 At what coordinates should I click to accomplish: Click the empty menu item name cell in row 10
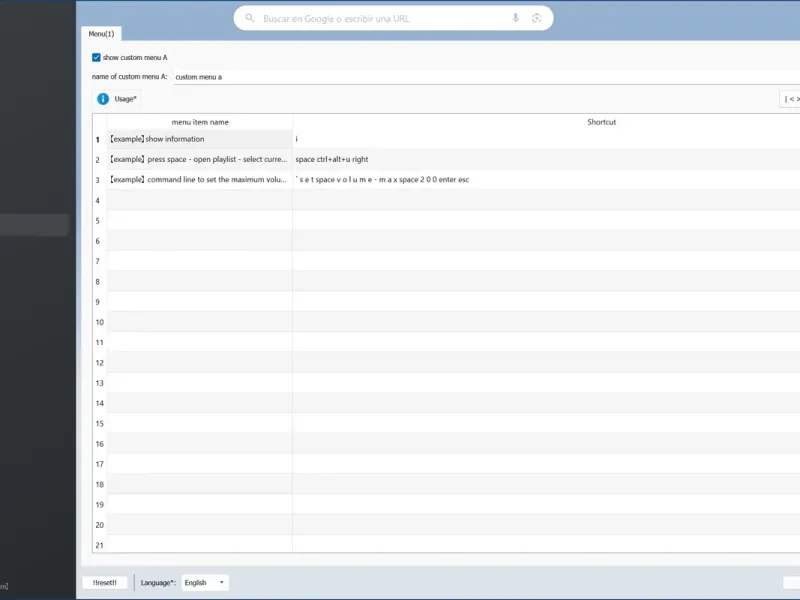200,322
